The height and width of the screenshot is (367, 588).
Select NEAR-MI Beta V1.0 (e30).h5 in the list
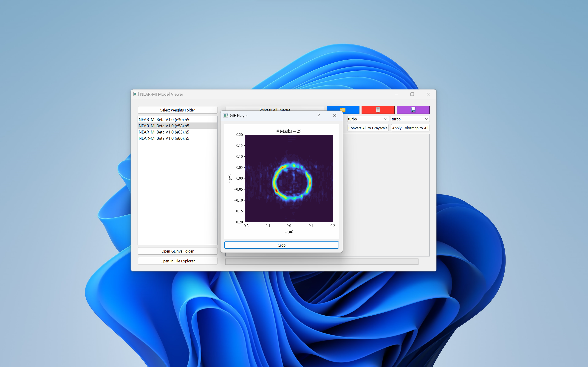pos(164,120)
